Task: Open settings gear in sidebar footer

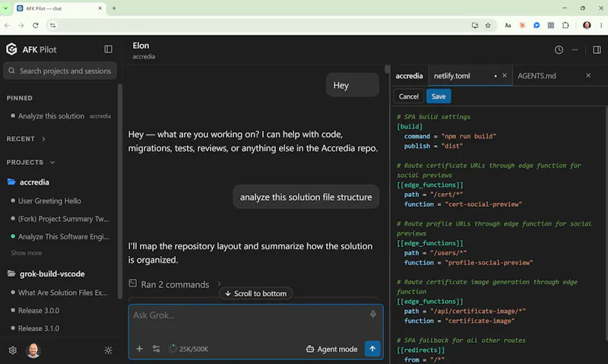Action: pyautogui.click(x=13, y=350)
